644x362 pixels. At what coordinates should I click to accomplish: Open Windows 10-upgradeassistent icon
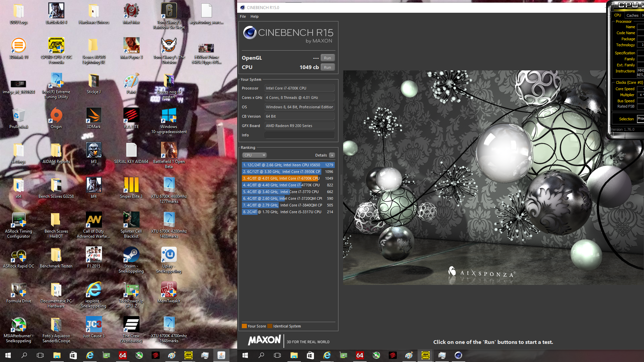pyautogui.click(x=169, y=120)
